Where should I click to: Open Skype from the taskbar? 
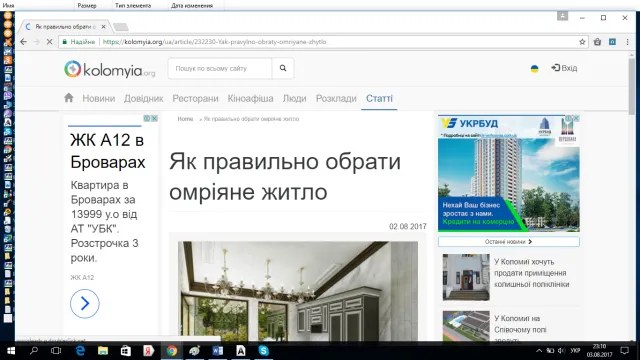tap(264, 351)
